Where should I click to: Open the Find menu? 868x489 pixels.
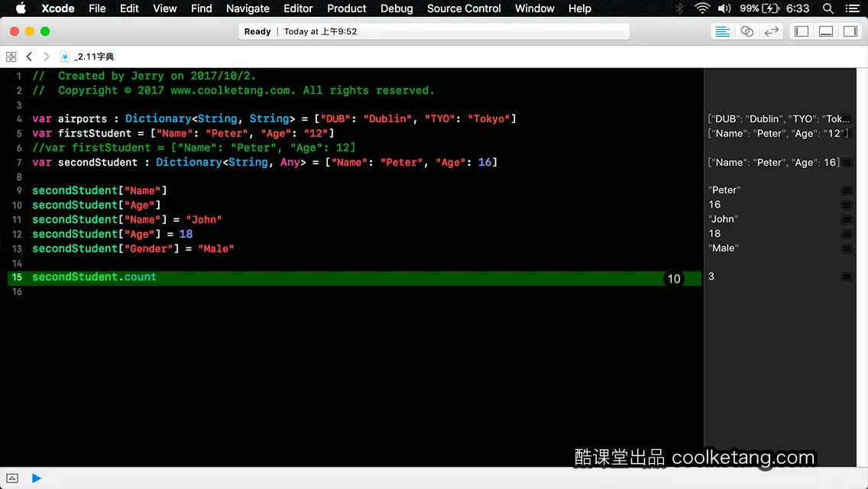pyautogui.click(x=201, y=8)
